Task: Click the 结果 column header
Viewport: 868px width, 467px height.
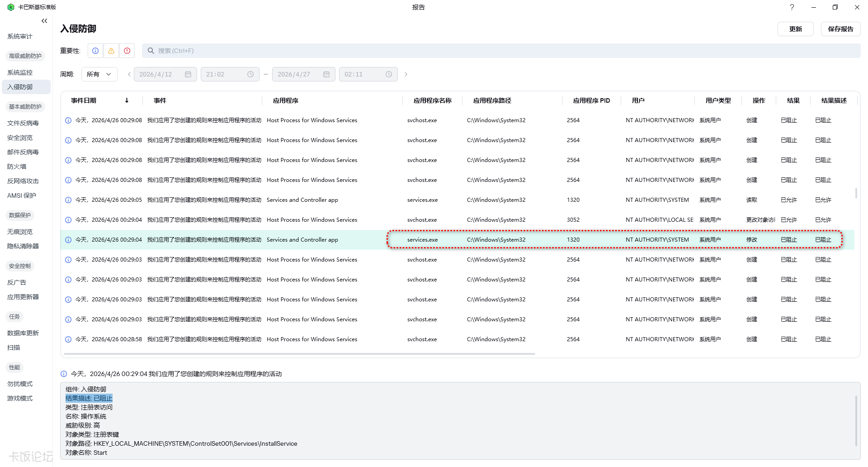Action: tap(793, 100)
